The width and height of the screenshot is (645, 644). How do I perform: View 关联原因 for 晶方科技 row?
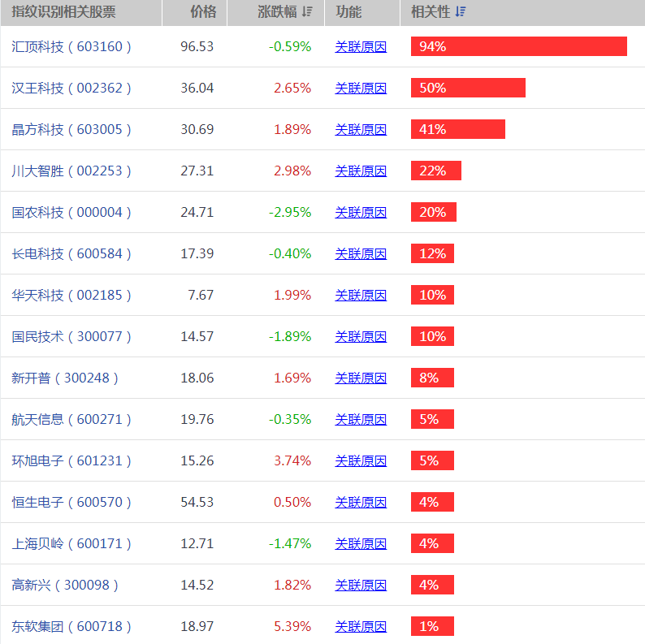(x=361, y=130)
